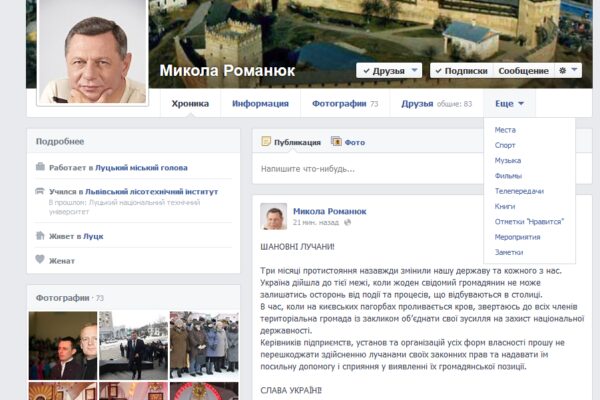
Task: Open the Фотографии tab
Action: point(344,103)
